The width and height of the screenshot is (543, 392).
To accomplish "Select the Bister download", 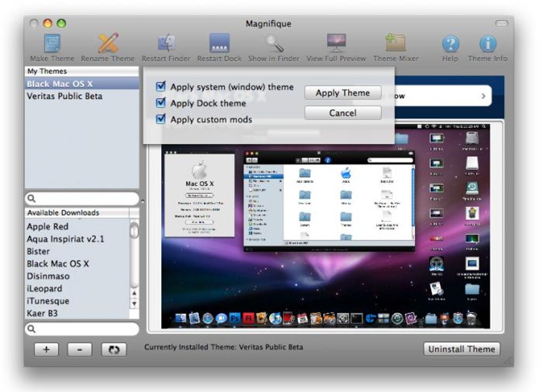I will (77, 252).
